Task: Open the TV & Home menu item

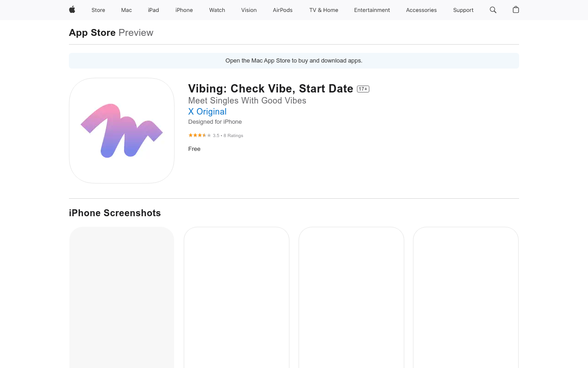Action: (324, 10)
